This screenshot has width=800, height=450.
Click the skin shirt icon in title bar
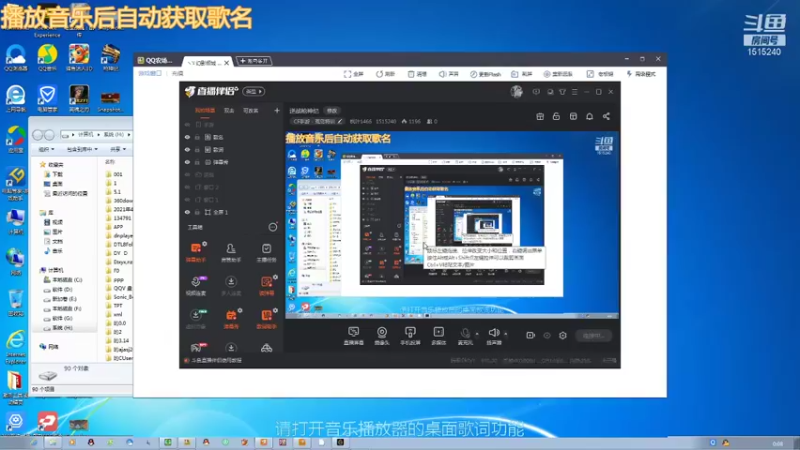(562, 92)
